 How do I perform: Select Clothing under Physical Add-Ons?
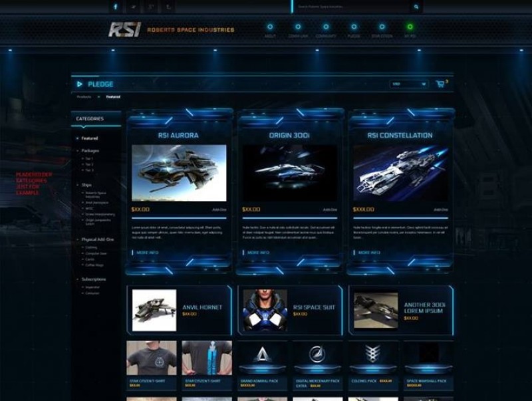pyautogui.click(x=91, y=247)
